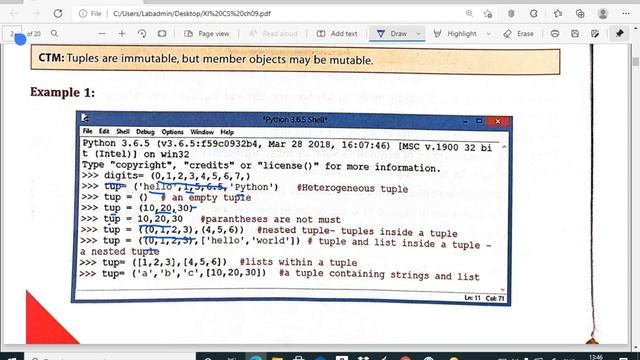Select the Erase tool
Viewport: 640px width, 360px height.
pyautogui.click(x=519, y=33)
